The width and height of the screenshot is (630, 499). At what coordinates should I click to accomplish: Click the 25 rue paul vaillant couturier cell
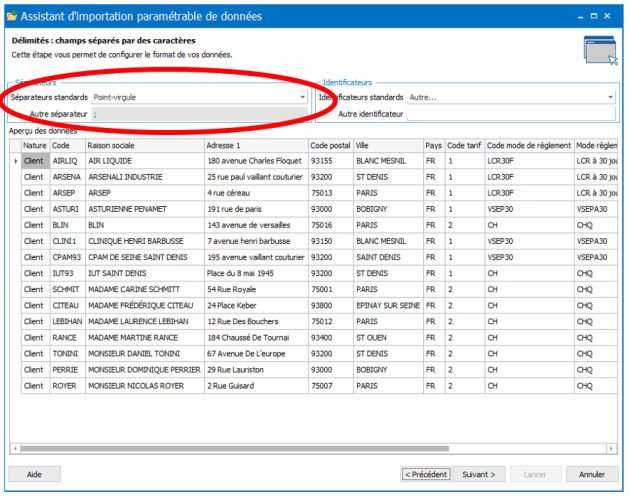tap(256, 177)
